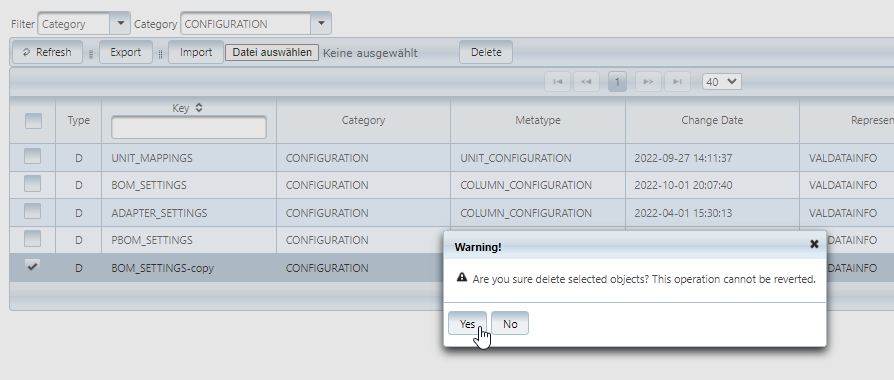Go to last page paginator icon

coord(677,82)
